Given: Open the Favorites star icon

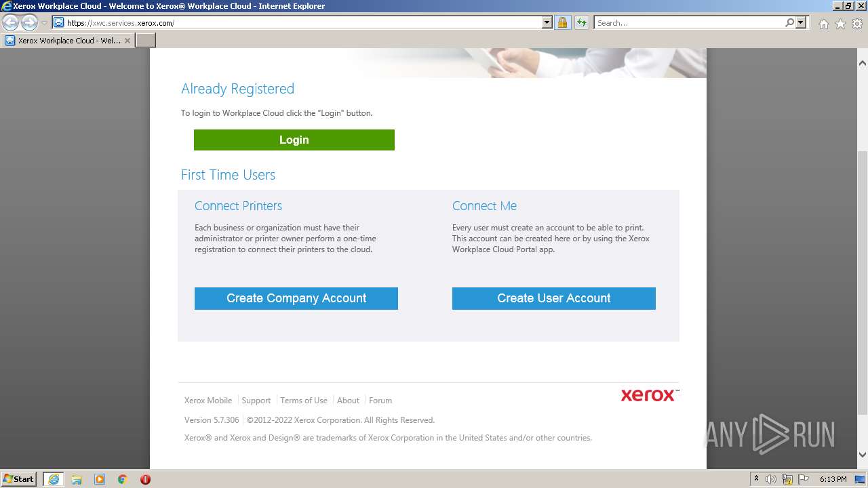Looking at the screenshot, I should (x=840, y=24).
